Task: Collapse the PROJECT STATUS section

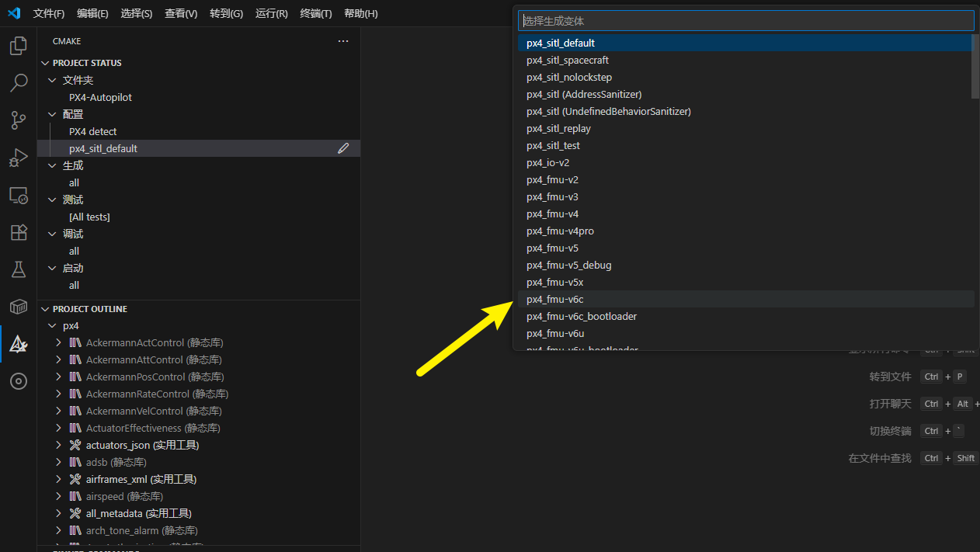Action: tap(44, 63)
